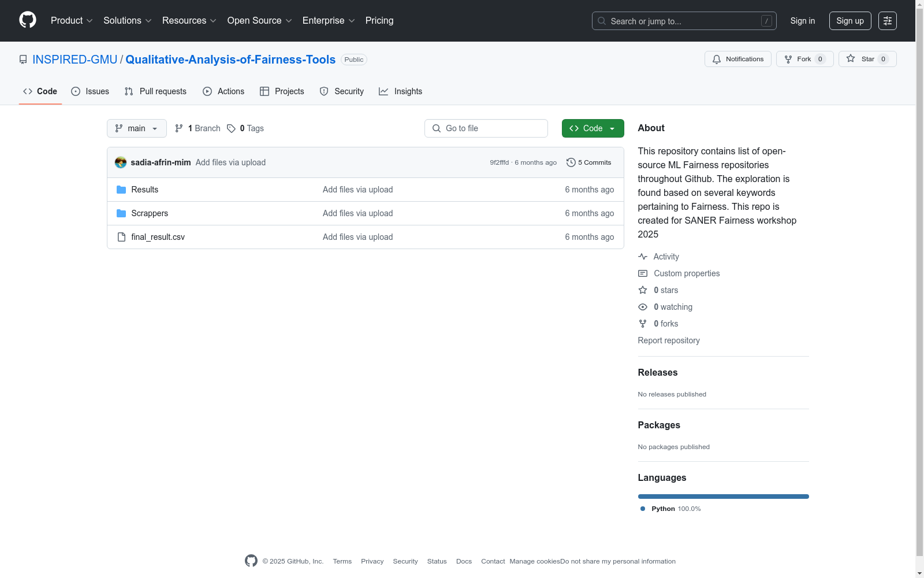Focus the Search or jump to field
The width and height of the screenshot is (924, 578).
684,21
